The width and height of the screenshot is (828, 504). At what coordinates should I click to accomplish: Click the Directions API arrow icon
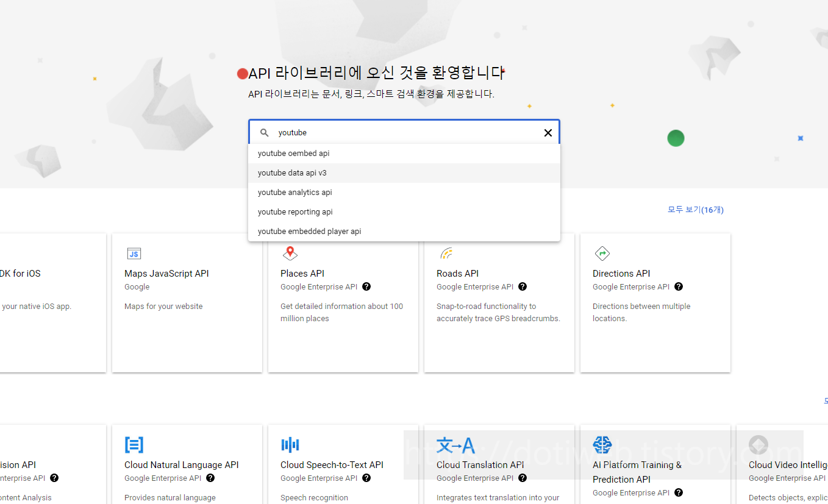(x=602, y=254)
